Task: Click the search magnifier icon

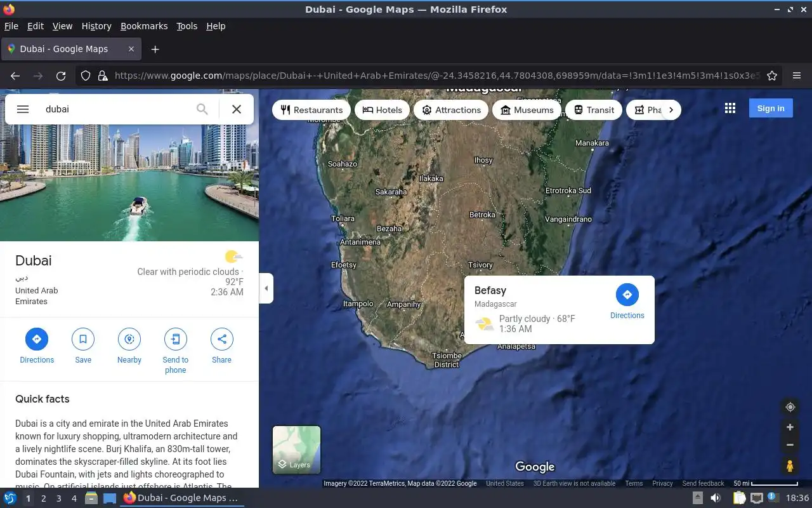Action: (202, 109)
